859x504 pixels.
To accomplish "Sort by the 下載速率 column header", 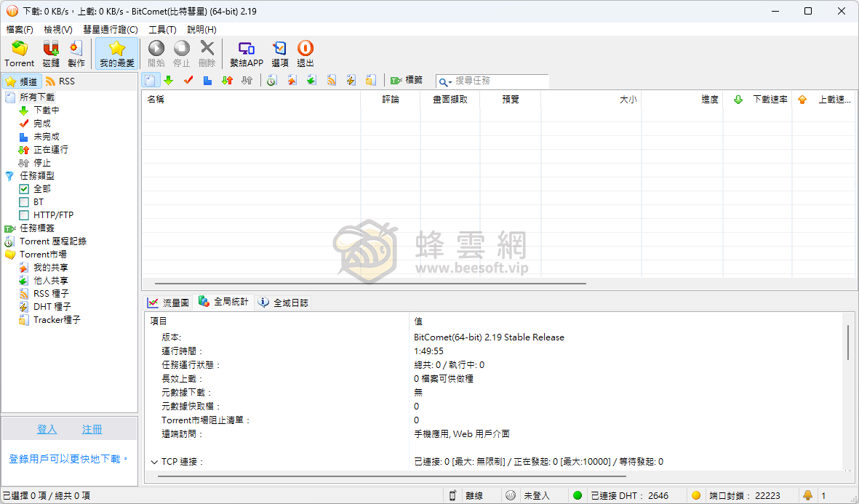I will (758, 99).
